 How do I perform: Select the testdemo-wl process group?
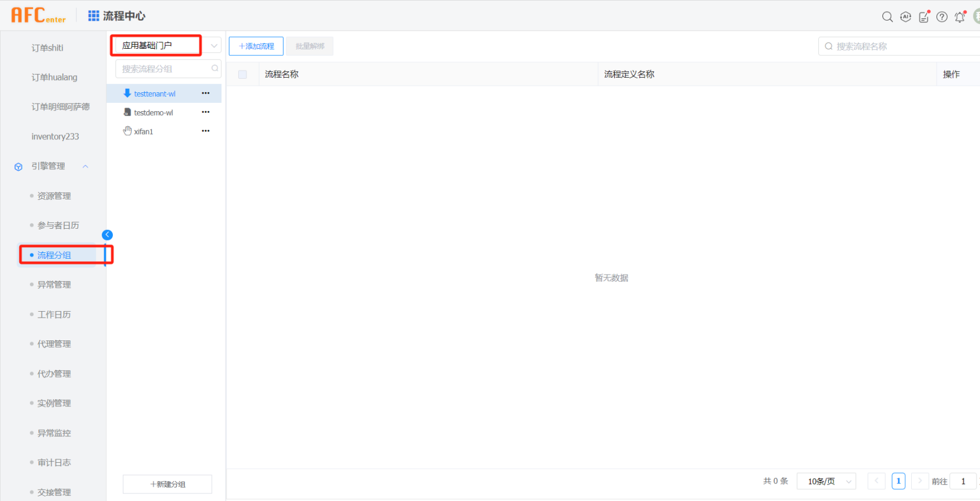[x=154, y=113]
